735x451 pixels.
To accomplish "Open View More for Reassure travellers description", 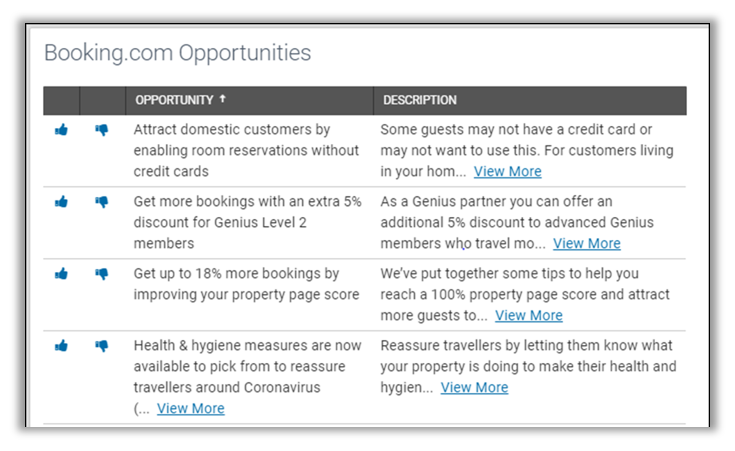I will 474,387.
